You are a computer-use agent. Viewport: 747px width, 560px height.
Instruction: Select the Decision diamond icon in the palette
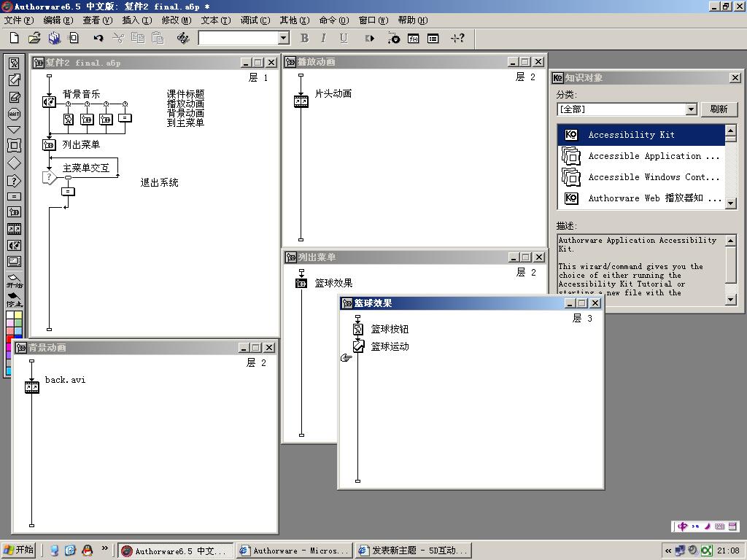coord(15,163)
